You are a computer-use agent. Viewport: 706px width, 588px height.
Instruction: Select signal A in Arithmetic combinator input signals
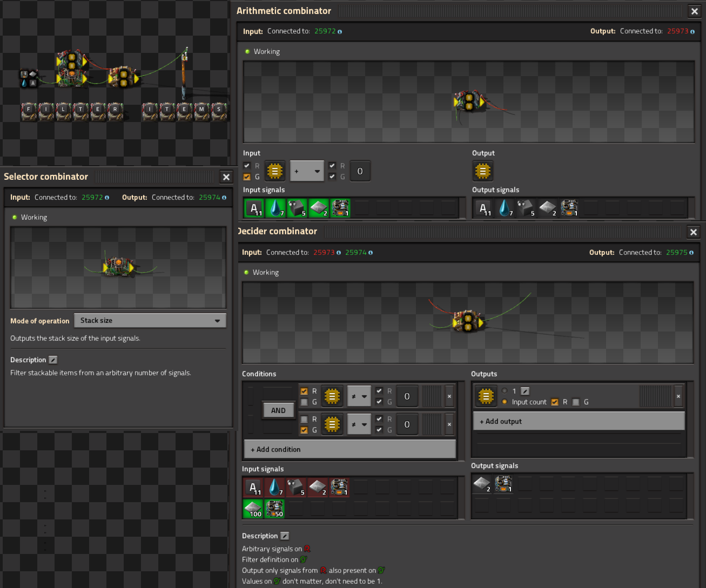tap(254, 208)
